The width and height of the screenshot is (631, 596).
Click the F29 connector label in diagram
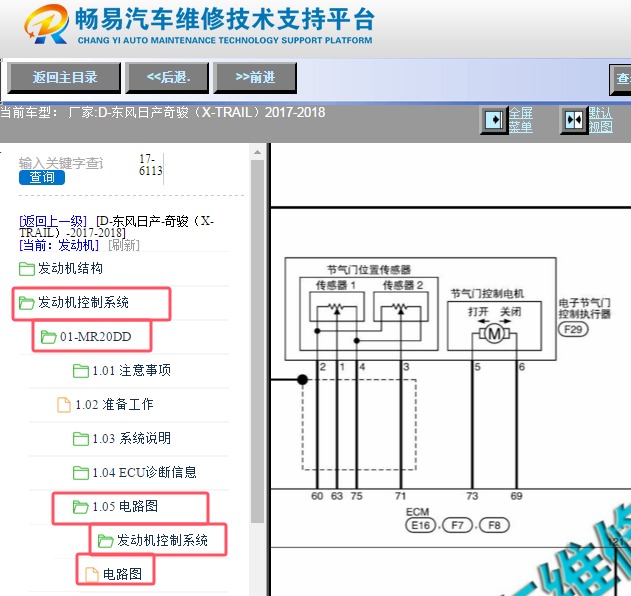click(573, 330)
